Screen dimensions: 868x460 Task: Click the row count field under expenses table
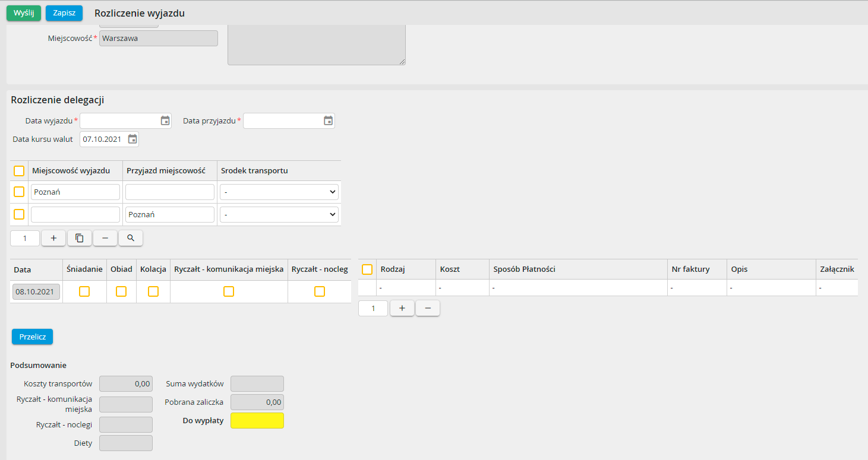(x=373, y=308)
